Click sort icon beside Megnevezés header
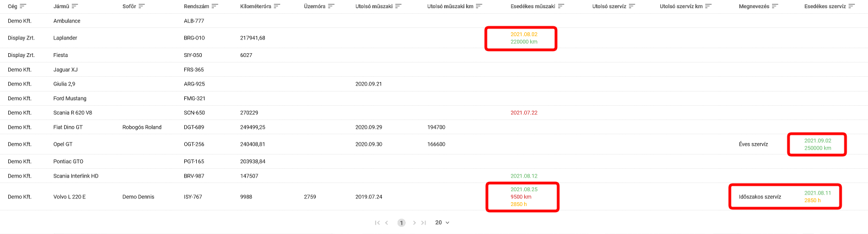Image resolution: width=868 pixels, height=234 pixels. pyautogui.click(x=775, y=7)
